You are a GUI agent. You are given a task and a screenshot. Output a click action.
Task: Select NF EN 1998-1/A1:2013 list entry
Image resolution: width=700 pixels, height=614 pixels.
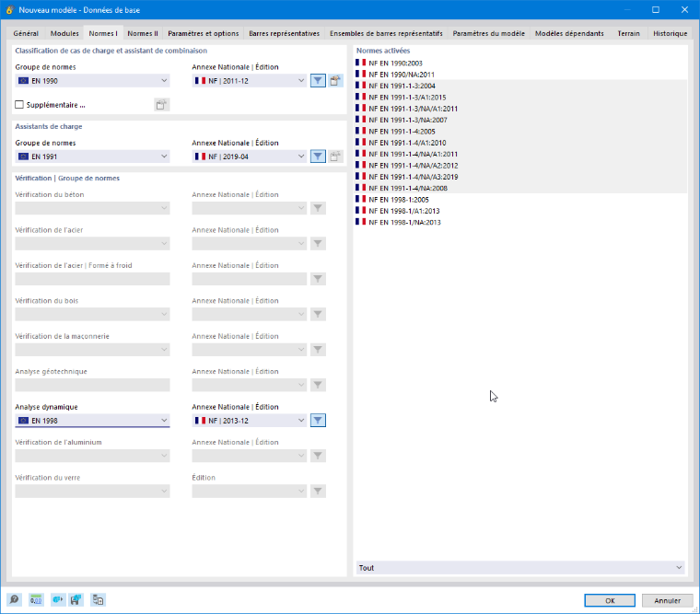(x=520, y=211)
